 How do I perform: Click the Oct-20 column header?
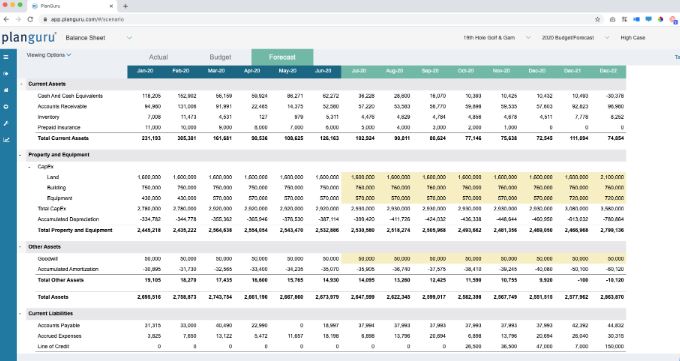pyautogui.click(x=466, y=71)
